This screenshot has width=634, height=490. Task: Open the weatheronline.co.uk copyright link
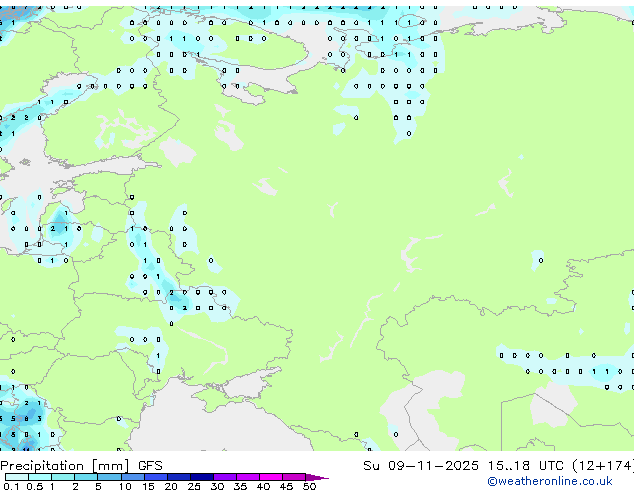(550, 481)
